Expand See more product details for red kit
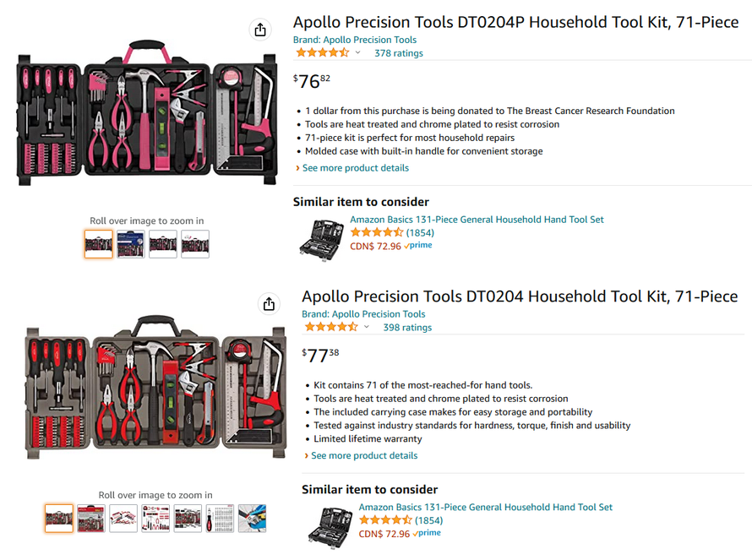 tap(364, 455)
